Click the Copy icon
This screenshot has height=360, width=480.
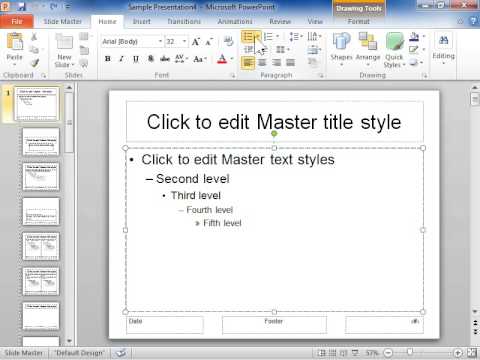(x=34, y=50)
